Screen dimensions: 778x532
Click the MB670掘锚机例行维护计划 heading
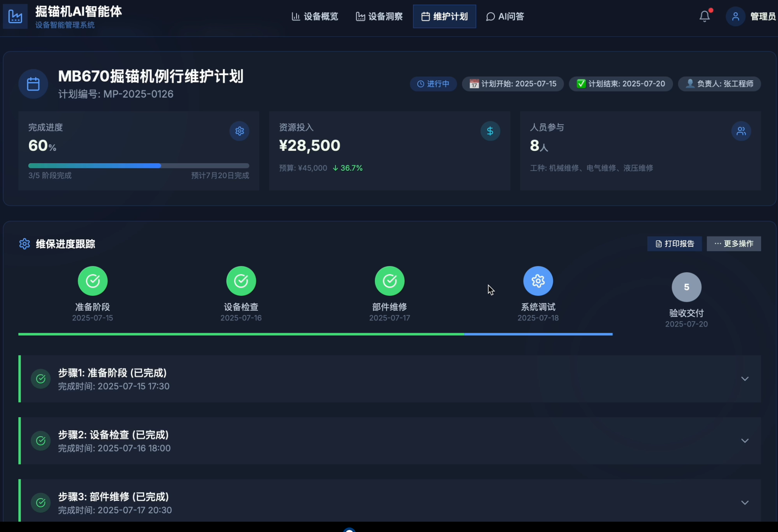[151, 76]
